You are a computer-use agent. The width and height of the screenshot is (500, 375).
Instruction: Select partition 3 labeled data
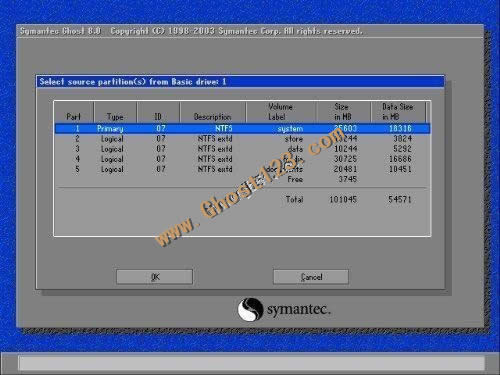point(242,149)
